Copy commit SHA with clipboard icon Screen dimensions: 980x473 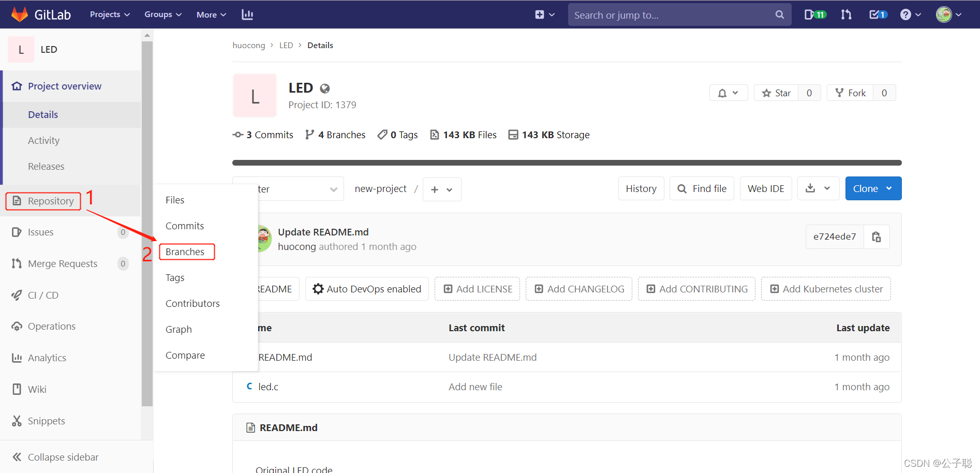pos(877,236)
